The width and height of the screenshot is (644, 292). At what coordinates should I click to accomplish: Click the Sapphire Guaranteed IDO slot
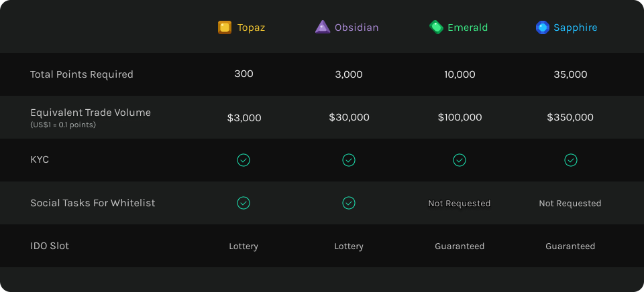[x=570, y=246]
